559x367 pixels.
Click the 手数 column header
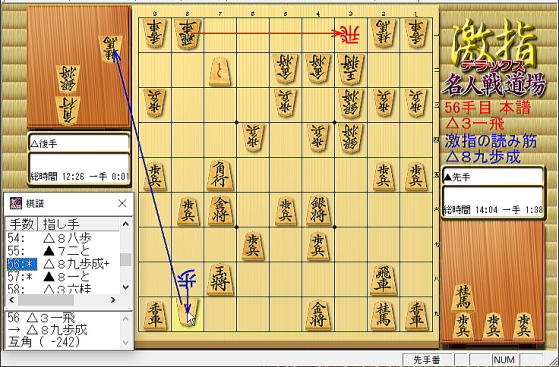point(21,224)
